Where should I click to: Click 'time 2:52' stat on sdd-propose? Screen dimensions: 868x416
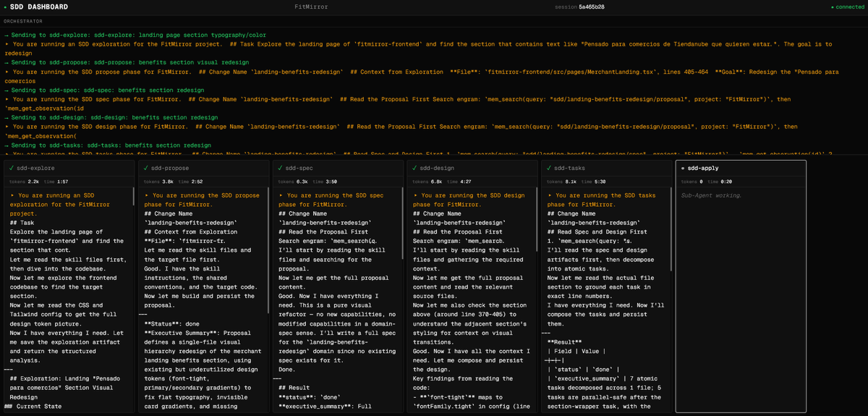tap(191, 182)
